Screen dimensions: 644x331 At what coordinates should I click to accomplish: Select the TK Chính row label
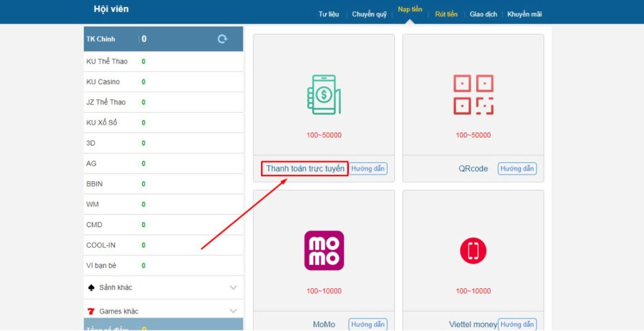pyautogui.click(x=101, y=39)
